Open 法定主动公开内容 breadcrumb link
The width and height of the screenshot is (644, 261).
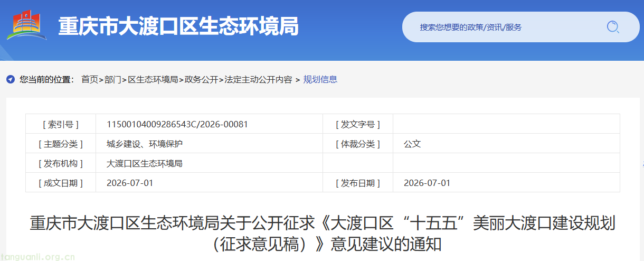point(258,80)
